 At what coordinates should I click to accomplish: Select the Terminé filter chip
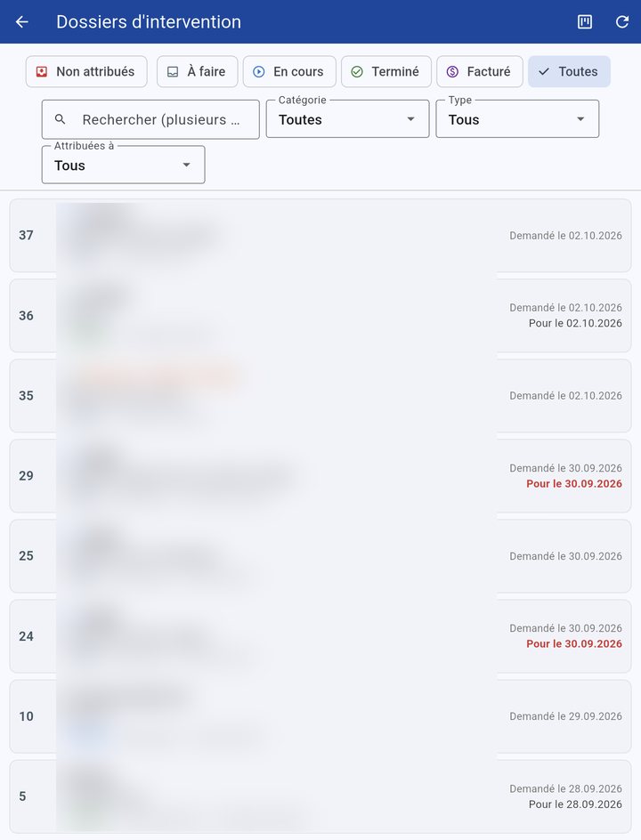pos(386,71)
